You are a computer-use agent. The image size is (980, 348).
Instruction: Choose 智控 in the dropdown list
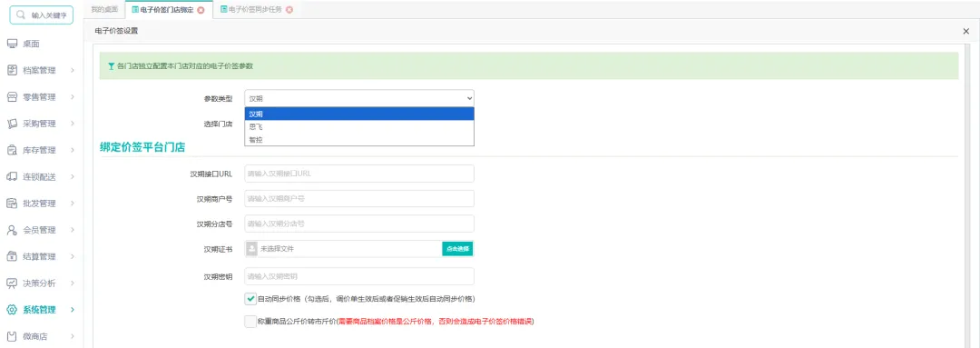point(359,140)
